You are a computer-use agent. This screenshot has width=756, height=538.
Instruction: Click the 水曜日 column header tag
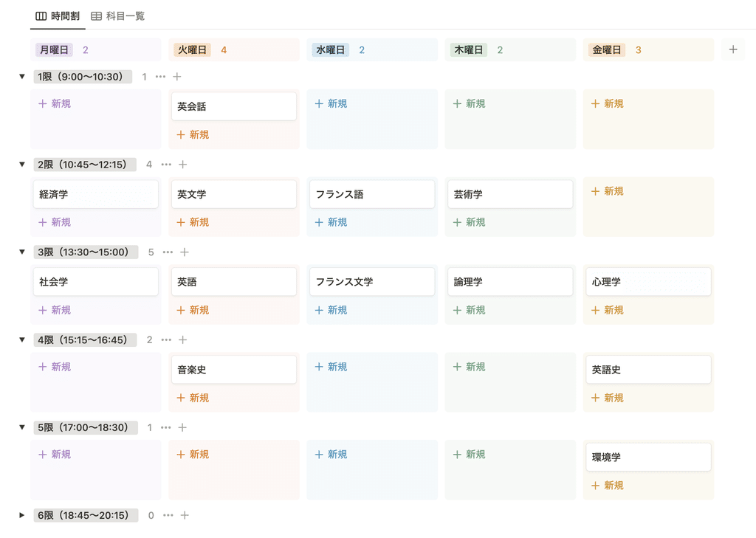[x=330, y=49]
